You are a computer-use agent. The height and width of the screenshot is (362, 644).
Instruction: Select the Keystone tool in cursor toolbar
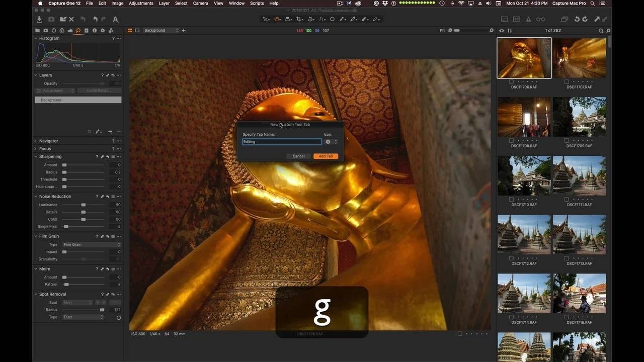tap(323, 19)
